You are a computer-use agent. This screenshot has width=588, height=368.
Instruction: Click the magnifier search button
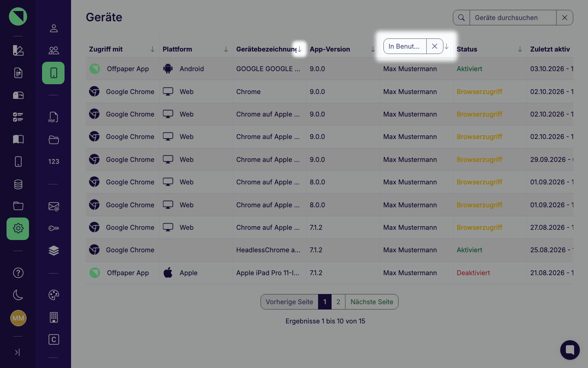click(x=461, y=18)
